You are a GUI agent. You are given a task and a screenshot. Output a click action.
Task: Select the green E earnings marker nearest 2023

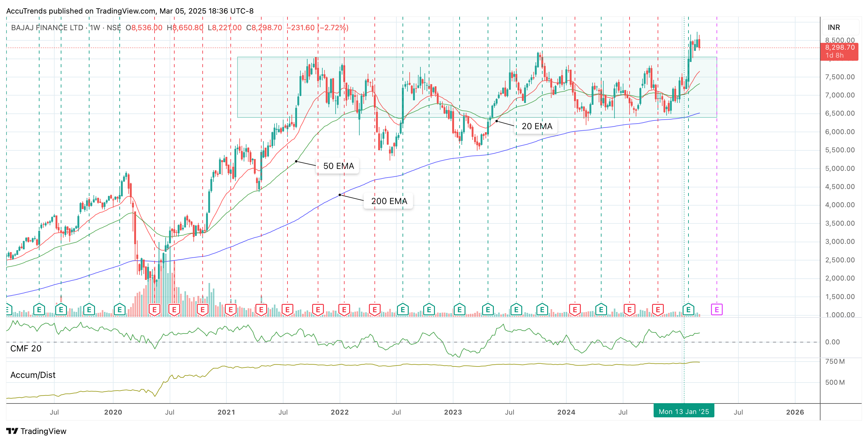tap(459, 309)
